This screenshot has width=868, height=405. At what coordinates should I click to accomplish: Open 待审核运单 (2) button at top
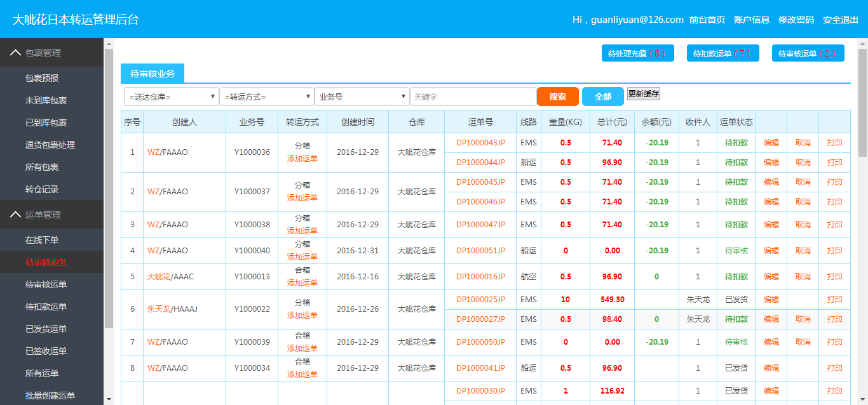click(808, 53)
